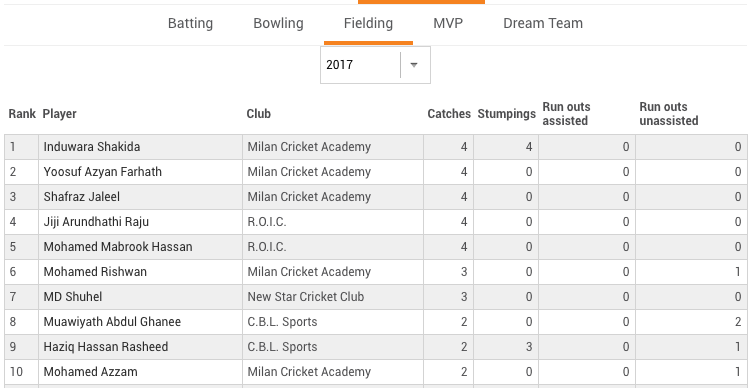This screenshot has width=753, height=388.
Task: Select the 2017 year combo box
Action: coord(376,65)
